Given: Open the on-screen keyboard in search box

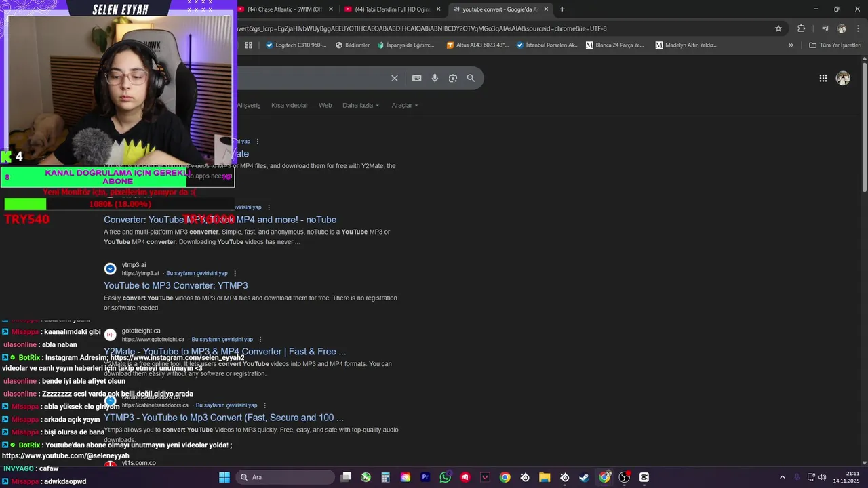Looking at the screenshot, I should [417, 78].
